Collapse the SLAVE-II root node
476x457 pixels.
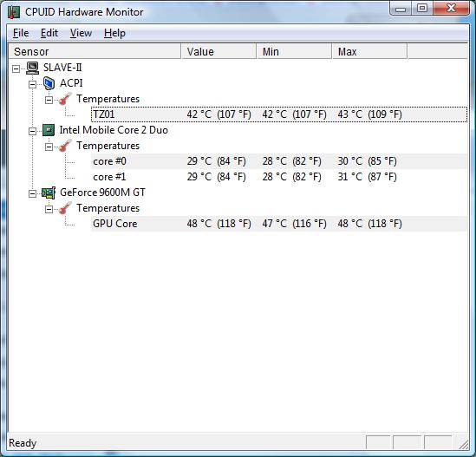[16, 69]
